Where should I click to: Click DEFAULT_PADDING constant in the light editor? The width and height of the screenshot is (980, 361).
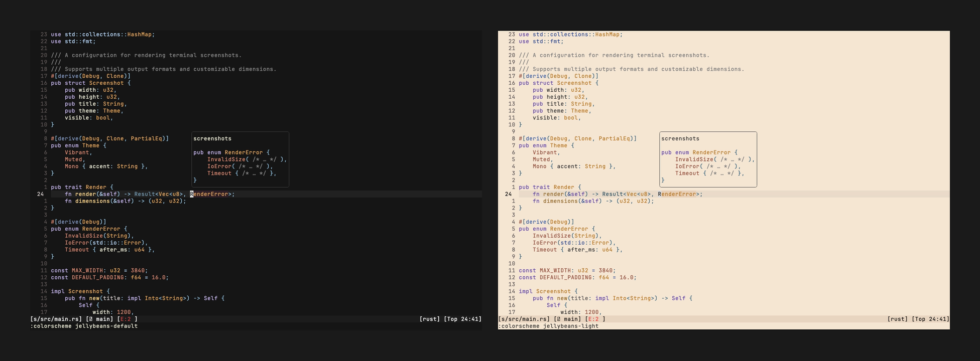tap(565, 278)
